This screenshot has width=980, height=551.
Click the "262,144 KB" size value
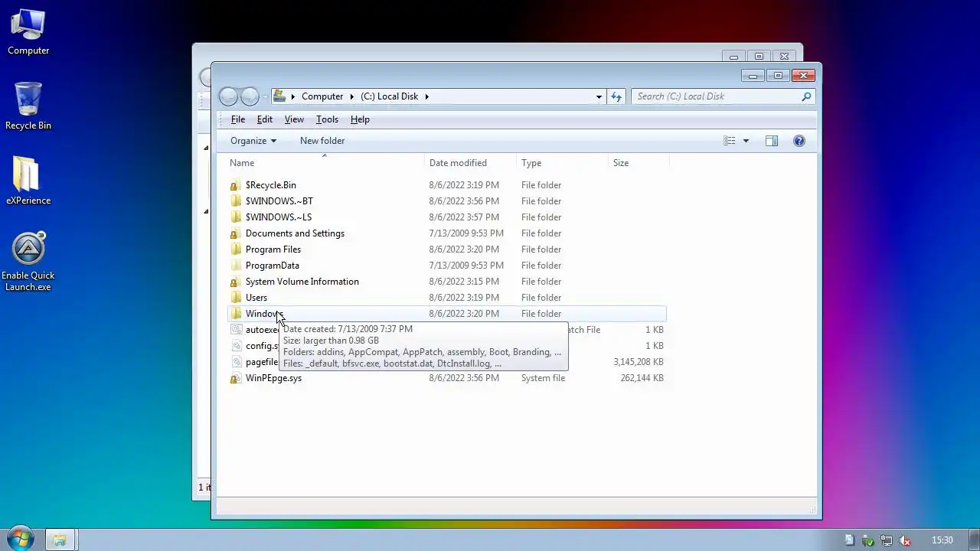point(642,378)
